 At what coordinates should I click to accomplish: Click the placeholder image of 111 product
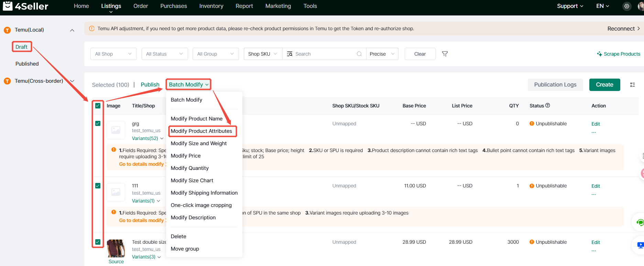pos(116,192)
